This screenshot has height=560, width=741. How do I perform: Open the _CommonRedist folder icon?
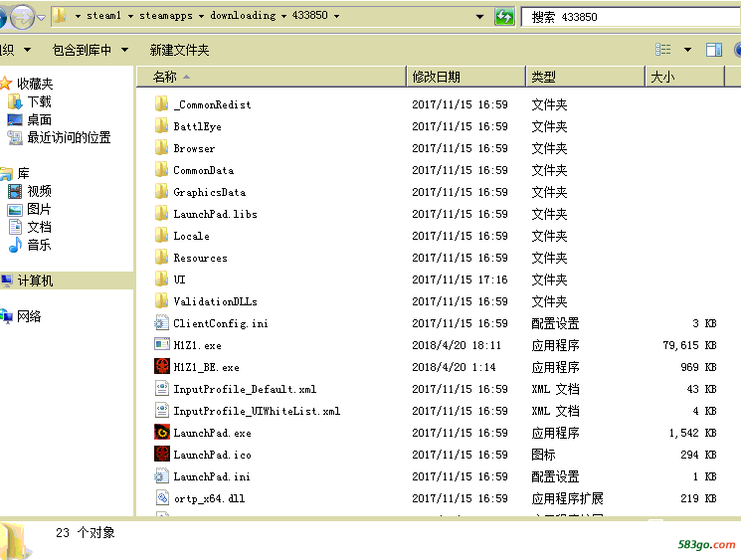tap(161, 104)
